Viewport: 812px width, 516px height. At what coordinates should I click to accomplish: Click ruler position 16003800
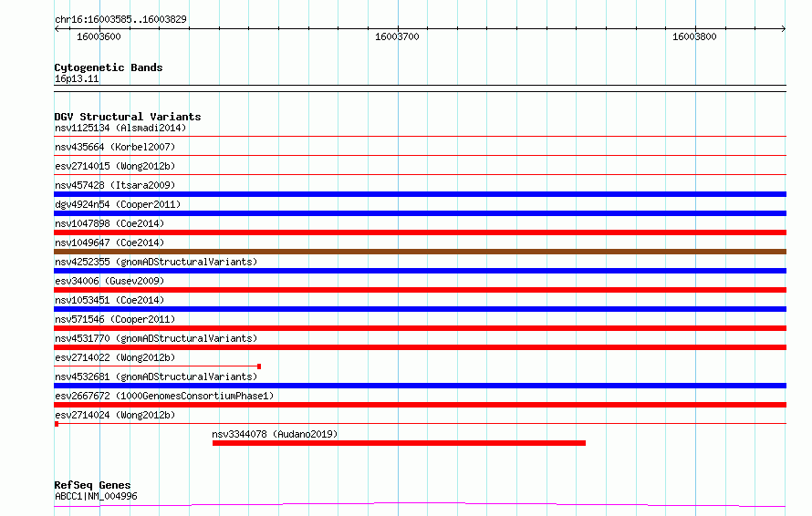point(694,36)
